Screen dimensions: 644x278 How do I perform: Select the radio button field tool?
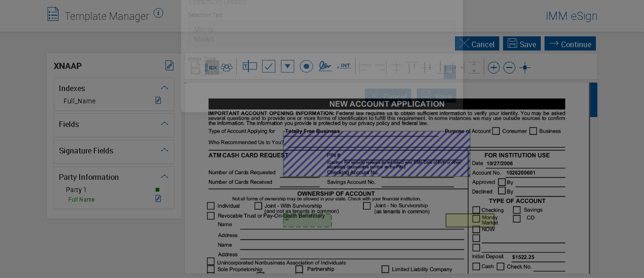(x=306, y=67)
